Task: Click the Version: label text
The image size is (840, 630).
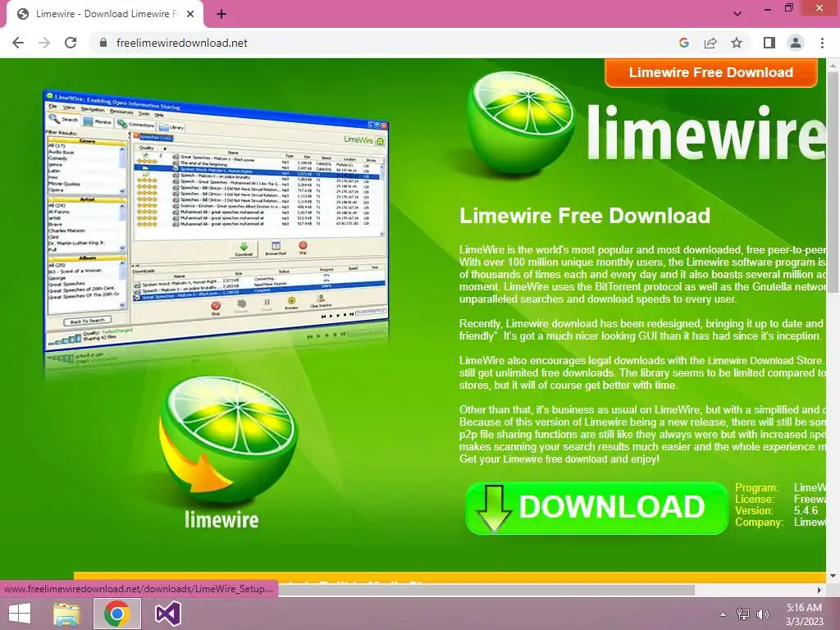Action: click(x=754, y=510)
